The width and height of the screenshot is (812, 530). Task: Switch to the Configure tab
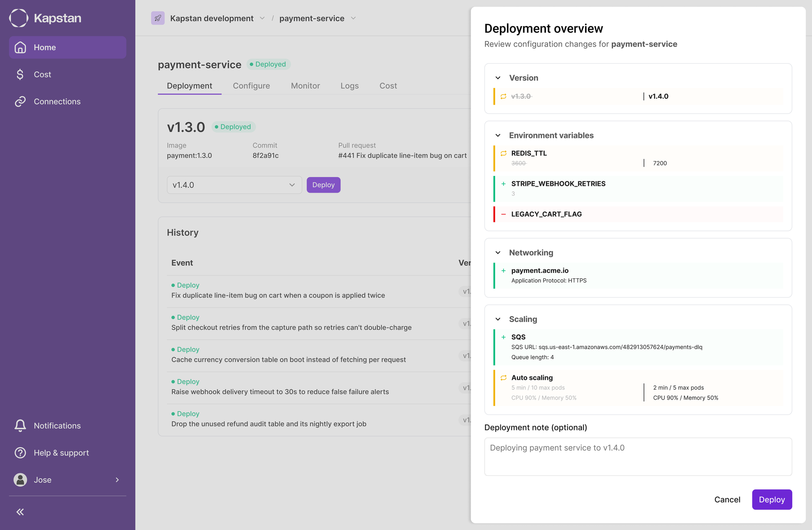[251, 86]
